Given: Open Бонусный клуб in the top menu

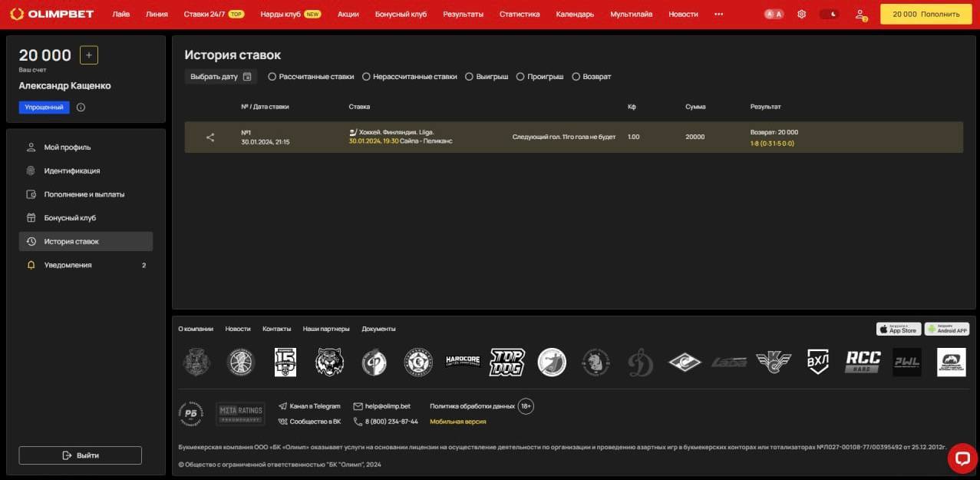Looking at the screenshot, I should [401, 14].
